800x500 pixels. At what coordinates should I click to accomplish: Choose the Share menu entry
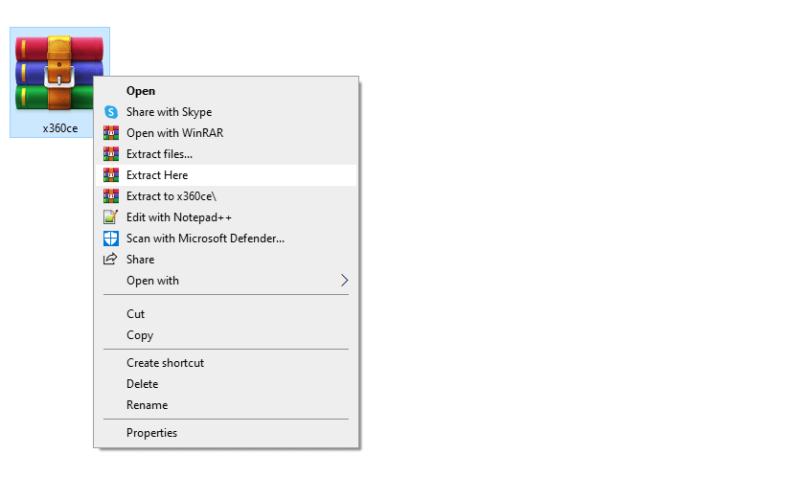pos(226,259)
